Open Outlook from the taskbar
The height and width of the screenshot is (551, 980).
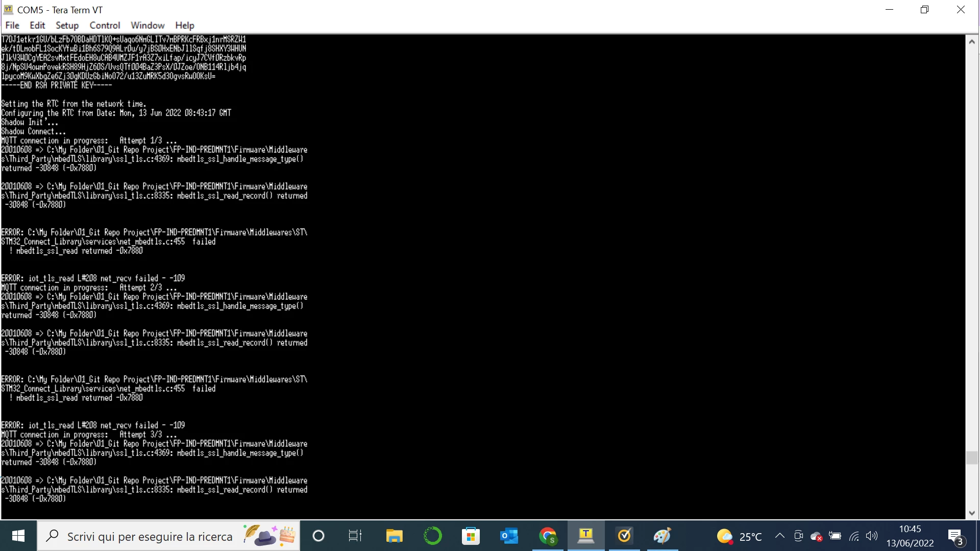[x=509, y=536]
